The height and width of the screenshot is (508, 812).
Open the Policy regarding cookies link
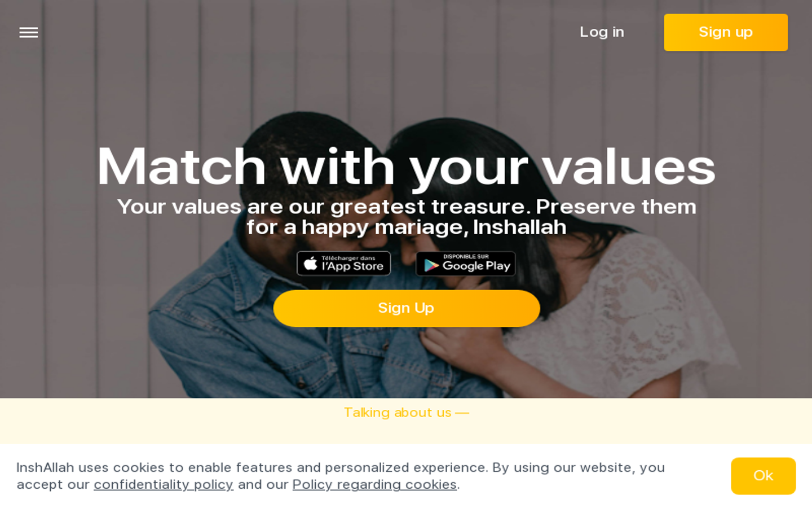click(x=374, y=485)
